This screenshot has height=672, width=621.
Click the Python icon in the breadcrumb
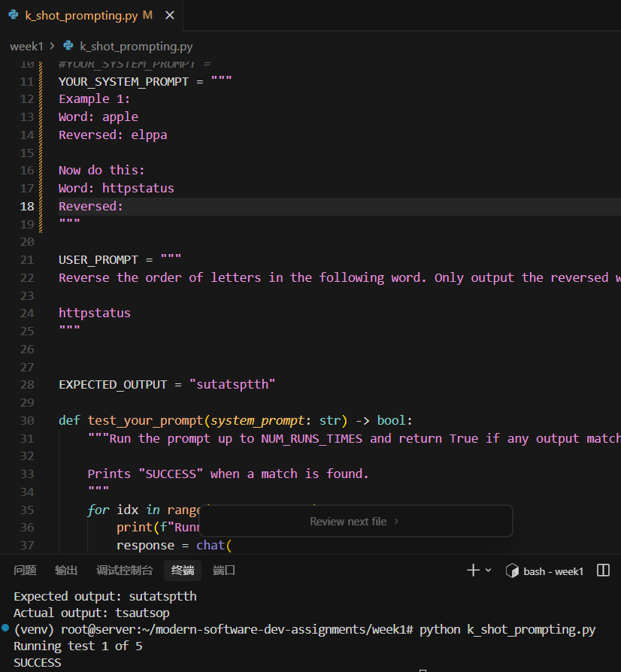(x=69, y=46)
